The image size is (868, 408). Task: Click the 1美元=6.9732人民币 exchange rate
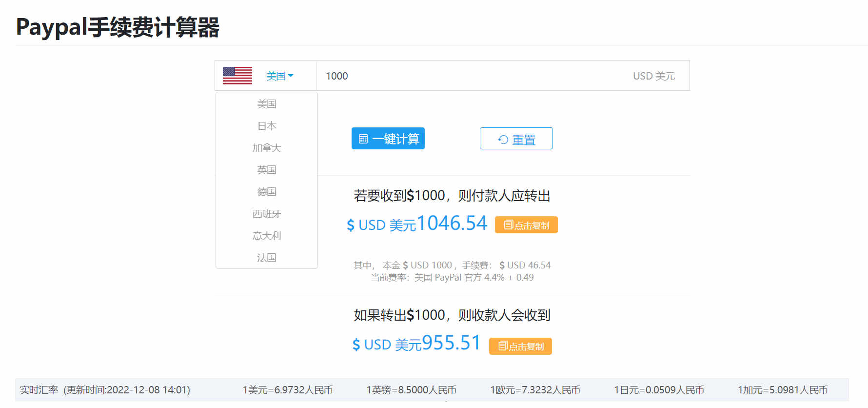pyautogui.click(x=288, y=390)
